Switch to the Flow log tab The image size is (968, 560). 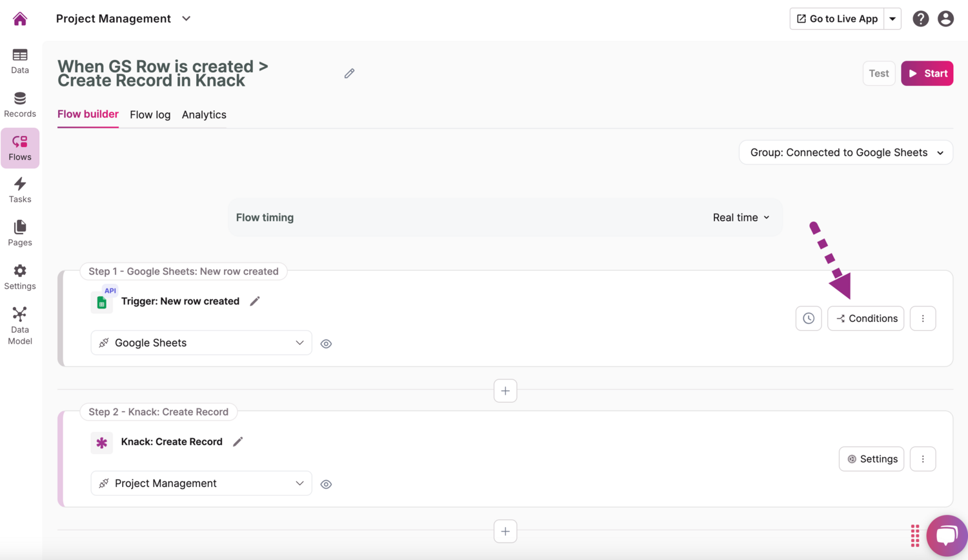(150, 115)
